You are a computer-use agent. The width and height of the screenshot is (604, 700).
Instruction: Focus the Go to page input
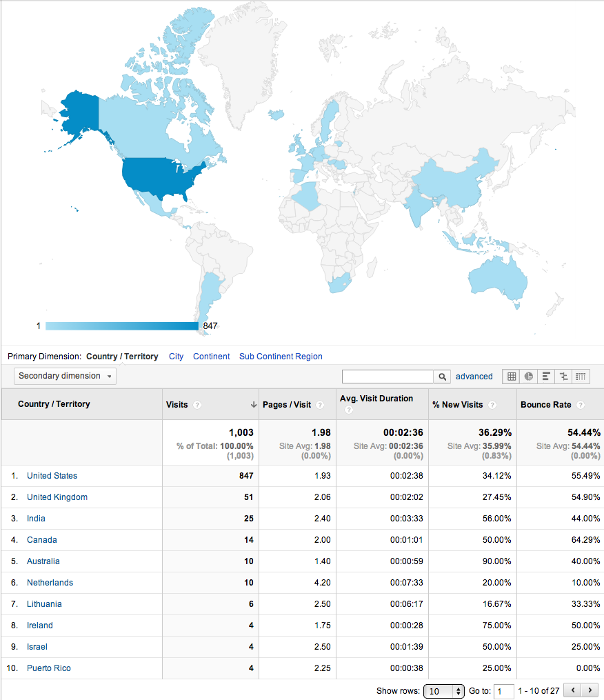coord(503,691)
